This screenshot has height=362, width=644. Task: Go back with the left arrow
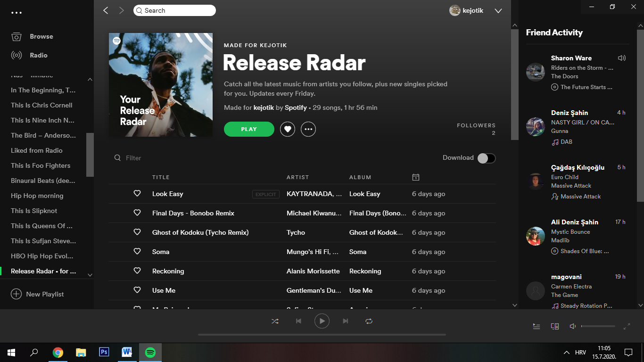click(106, 10)
